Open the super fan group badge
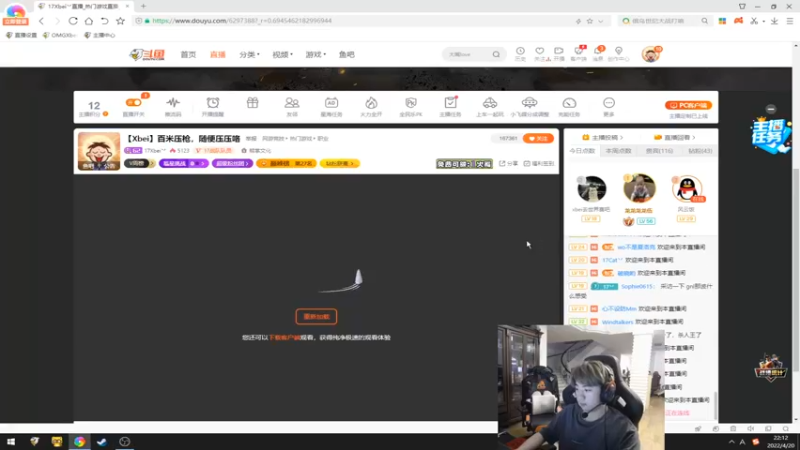Viewport: 800px width, 450px height. [x=232, y=163]
